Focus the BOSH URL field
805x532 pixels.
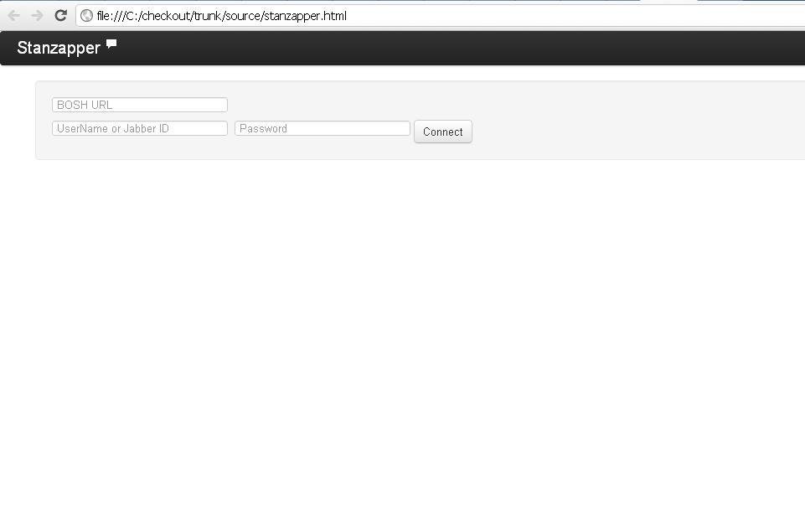(x=140, y=105)
